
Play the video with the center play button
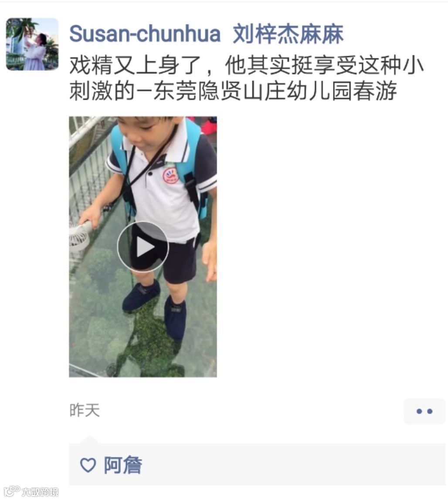click(143, 247)
